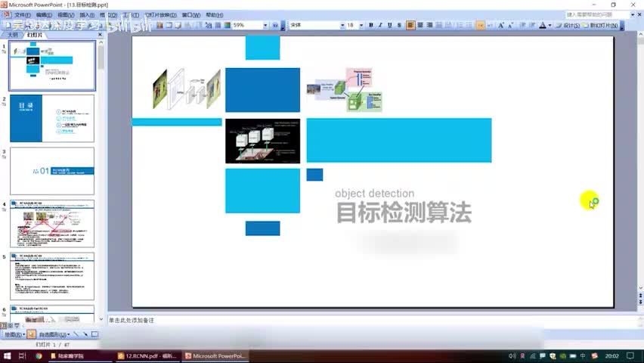Click the insert table icon
The image size is (644, 363).
tap(169, 25)
